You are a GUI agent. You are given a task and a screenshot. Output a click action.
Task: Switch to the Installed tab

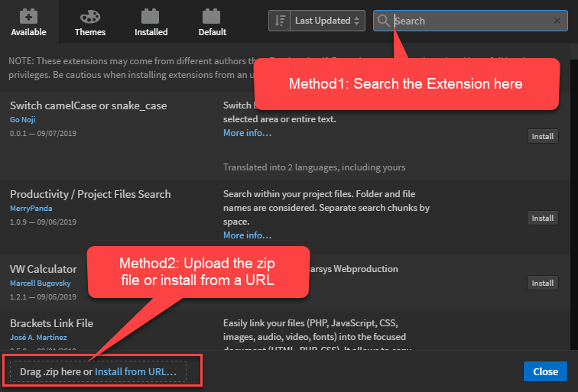pos(151,22)
